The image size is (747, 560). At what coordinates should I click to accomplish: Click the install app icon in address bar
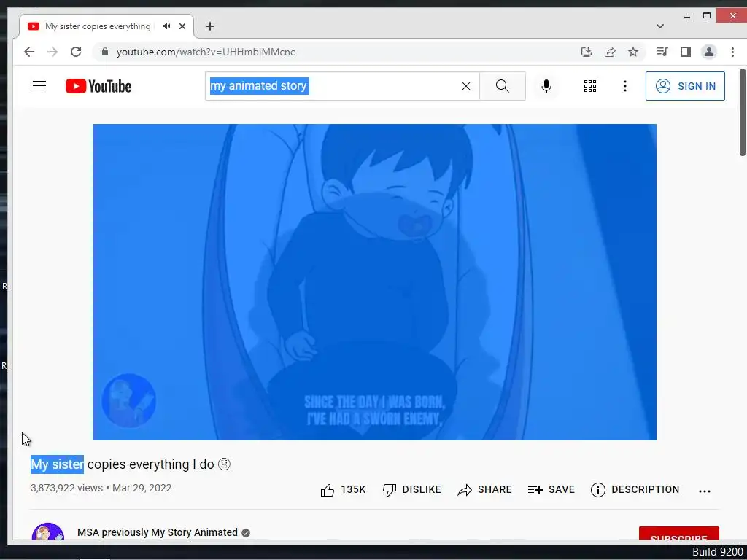587,52
